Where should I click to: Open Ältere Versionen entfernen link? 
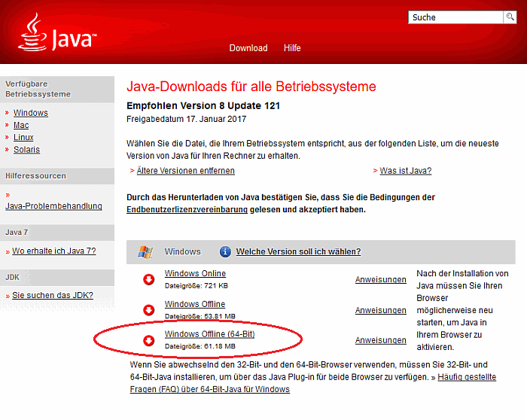(x=185, y=171)
